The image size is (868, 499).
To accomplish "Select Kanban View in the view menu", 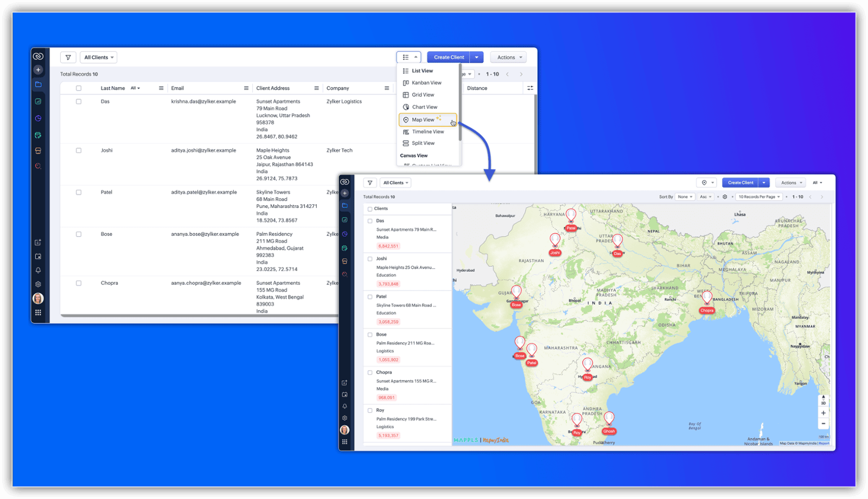I will tap(426, 83).
